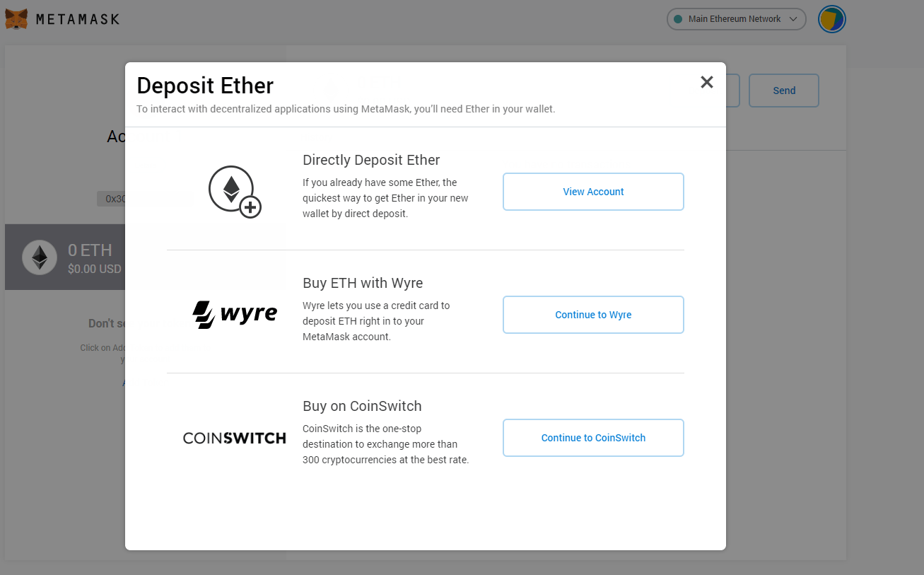Close the Deposit Ether dialog
Viewport: 924px width, 575px height.
click(707, 82)
